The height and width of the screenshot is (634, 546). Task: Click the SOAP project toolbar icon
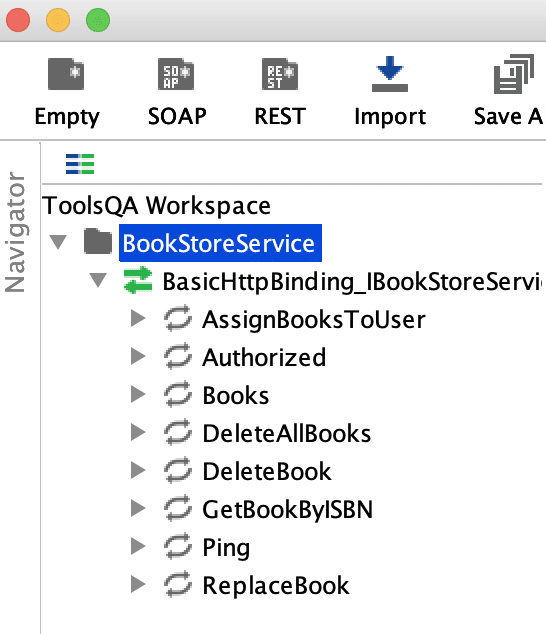176,74
